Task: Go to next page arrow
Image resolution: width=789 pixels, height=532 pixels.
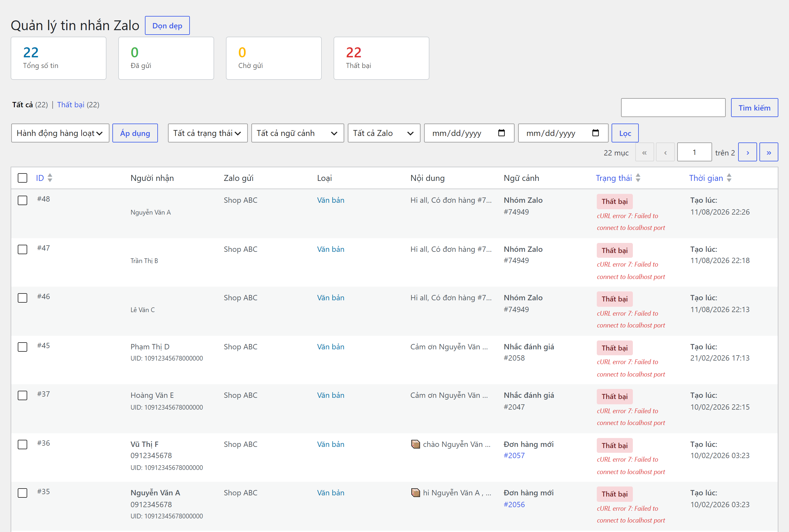Action: [747, 152]
